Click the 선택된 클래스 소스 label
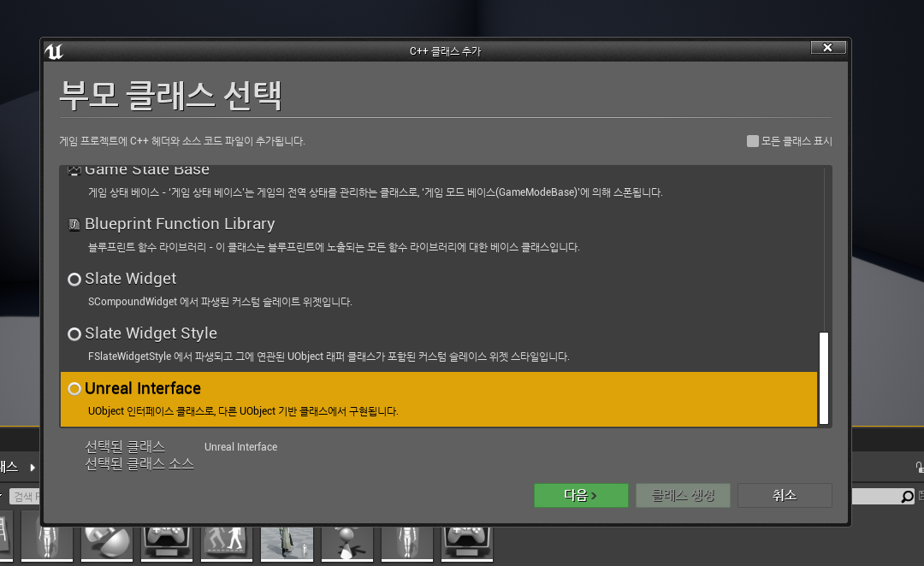The image size is (924, 566). point(139,464)
